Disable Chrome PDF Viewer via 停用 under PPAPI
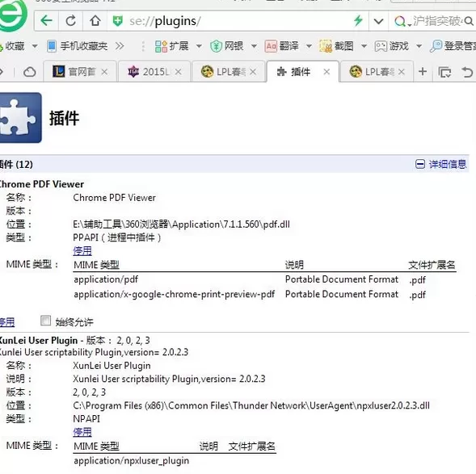476x474 pixels. tap(82, 251)
